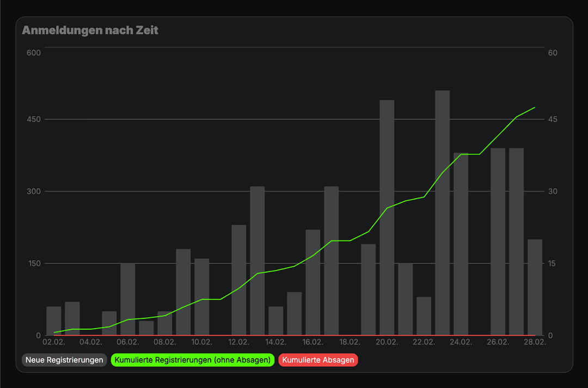Image resolution: width=588 pixels, height=388 pixels.
Task: Click the green line's end point at 28.02.
Action: pos(535,107)
